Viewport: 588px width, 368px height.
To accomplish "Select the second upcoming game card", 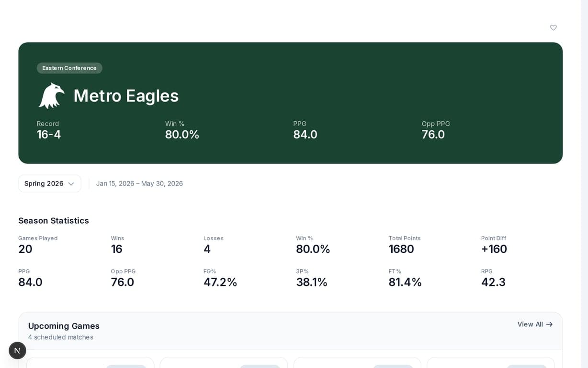I will coord(224,363).
